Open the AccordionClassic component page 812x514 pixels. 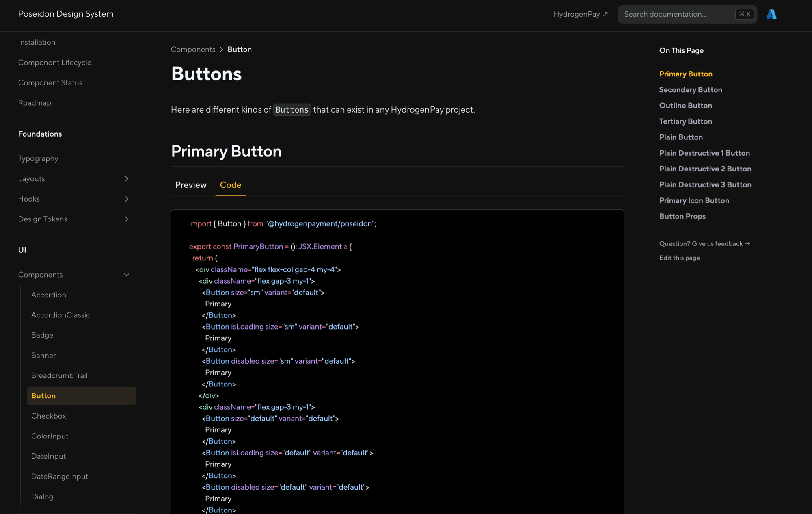[x=60, y=315]
